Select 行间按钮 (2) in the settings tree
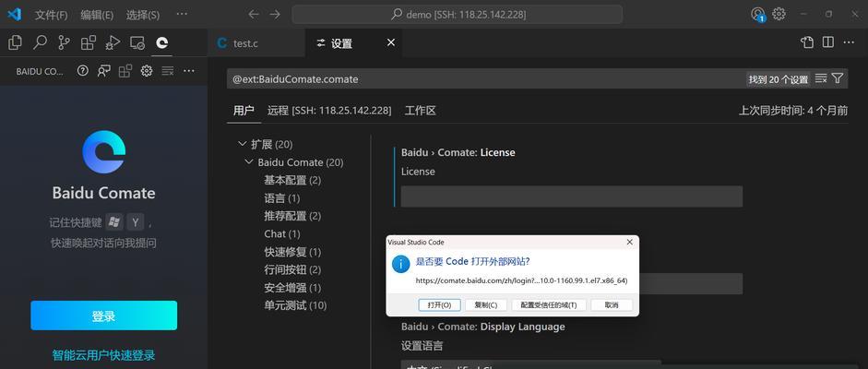This screenshot has width=868, height=369. click(292, 269)
